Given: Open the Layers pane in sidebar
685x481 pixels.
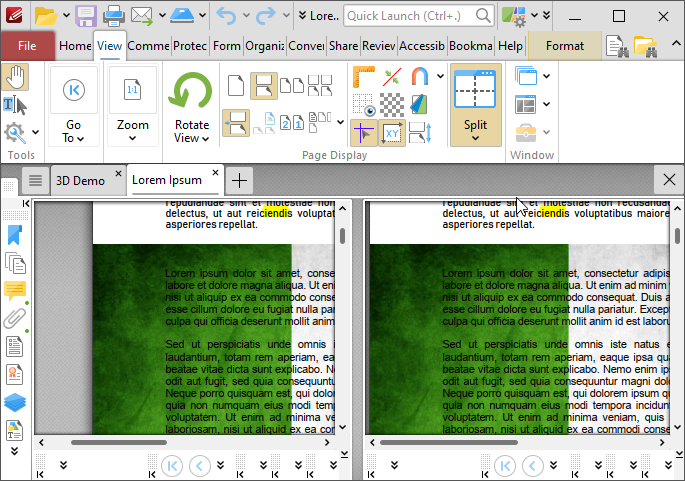Looking at the screenshot, I should (x=15, y=402).
